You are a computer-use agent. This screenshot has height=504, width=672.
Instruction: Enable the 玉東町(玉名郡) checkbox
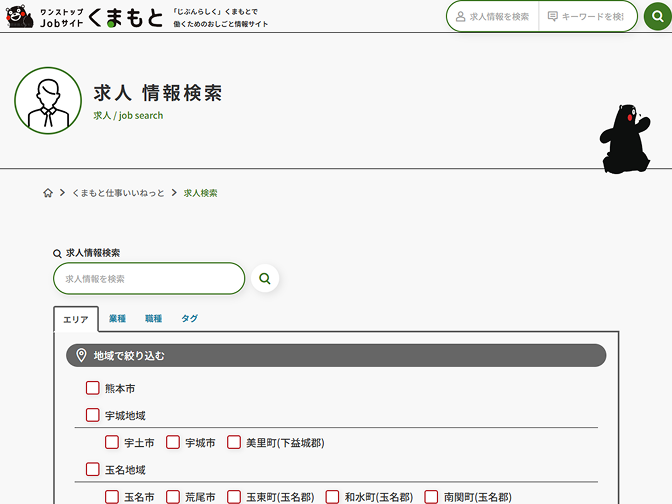coord(234,497)
